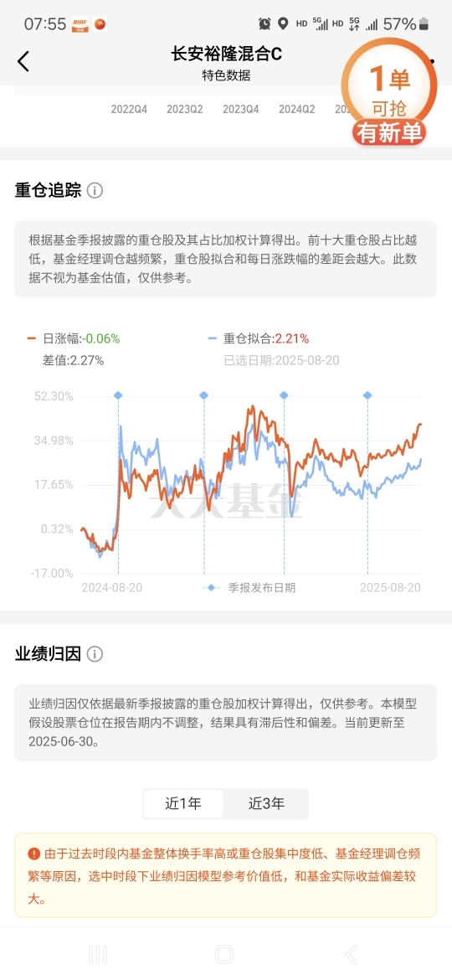
Task: Toggle the 日涨幅 orange legend series
Action: [73, 338]
